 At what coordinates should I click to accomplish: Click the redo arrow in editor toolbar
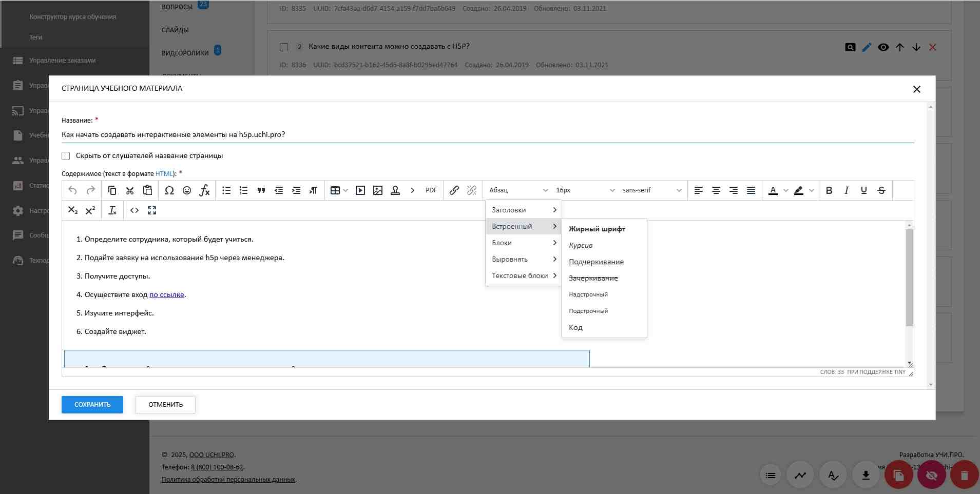click(x=90, y=190)
